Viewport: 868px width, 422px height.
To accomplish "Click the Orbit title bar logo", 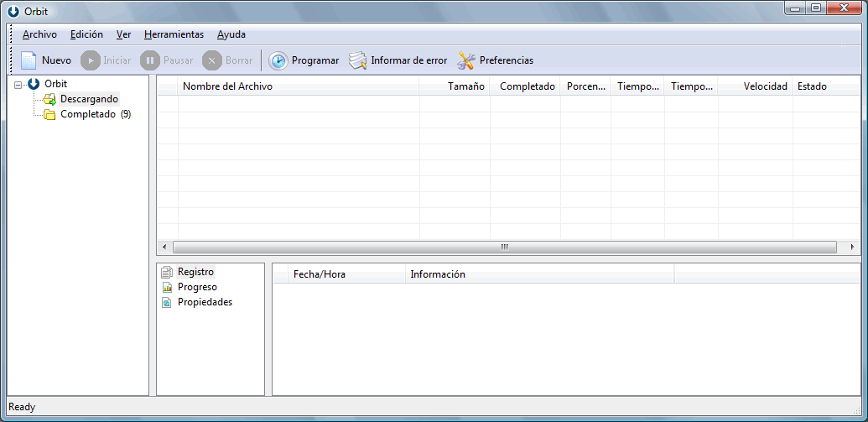I will point(13,12).
